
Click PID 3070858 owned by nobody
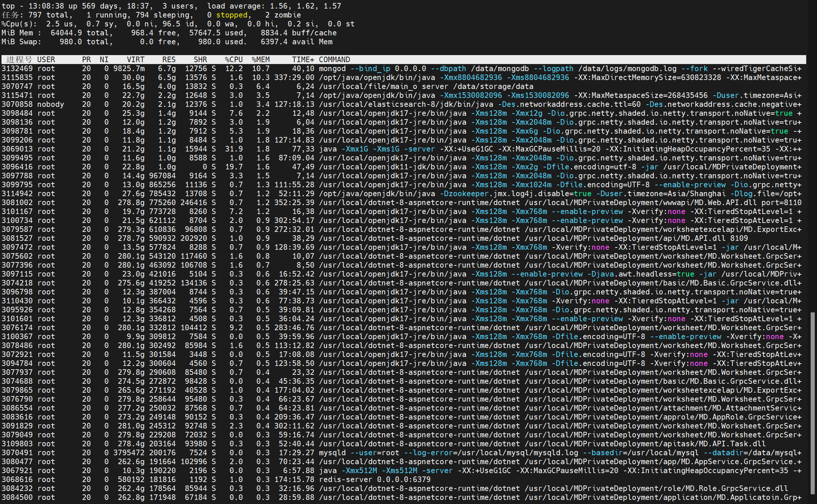(x=17, y=104)
